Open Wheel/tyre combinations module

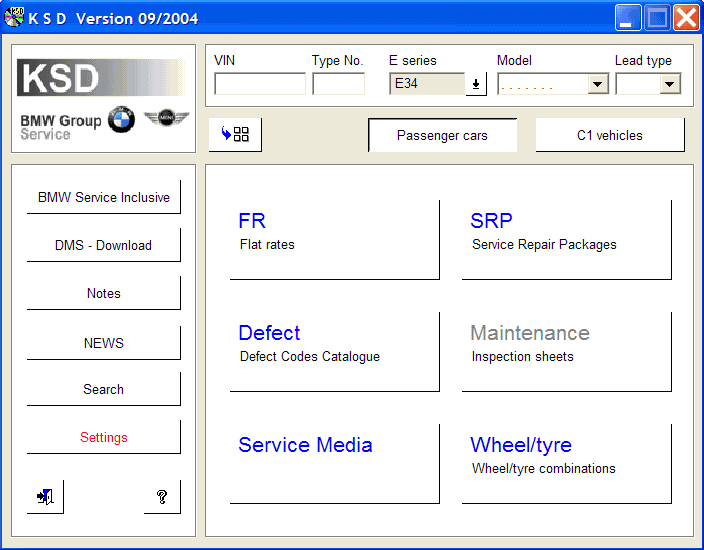(x=567, y=464)
